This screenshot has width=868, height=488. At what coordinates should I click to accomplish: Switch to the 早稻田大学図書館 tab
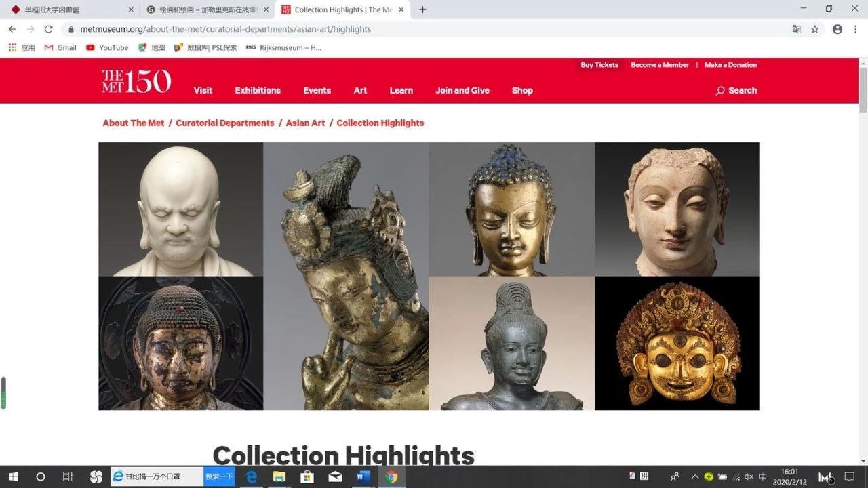pos(68,9)
